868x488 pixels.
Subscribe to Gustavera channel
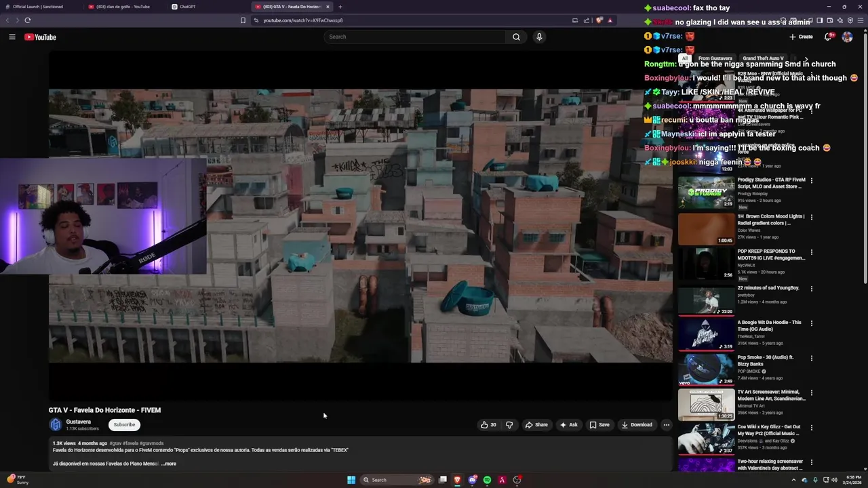124,425
